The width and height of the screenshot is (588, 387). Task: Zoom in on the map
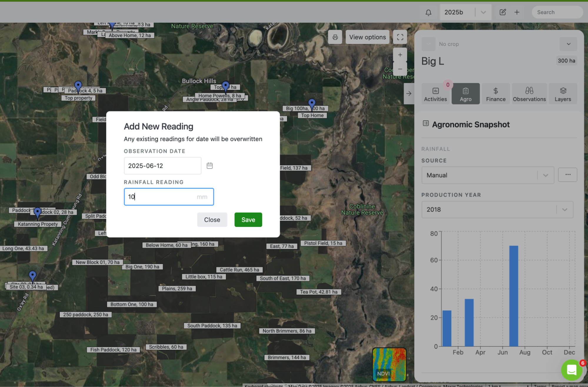coord(400,55)
